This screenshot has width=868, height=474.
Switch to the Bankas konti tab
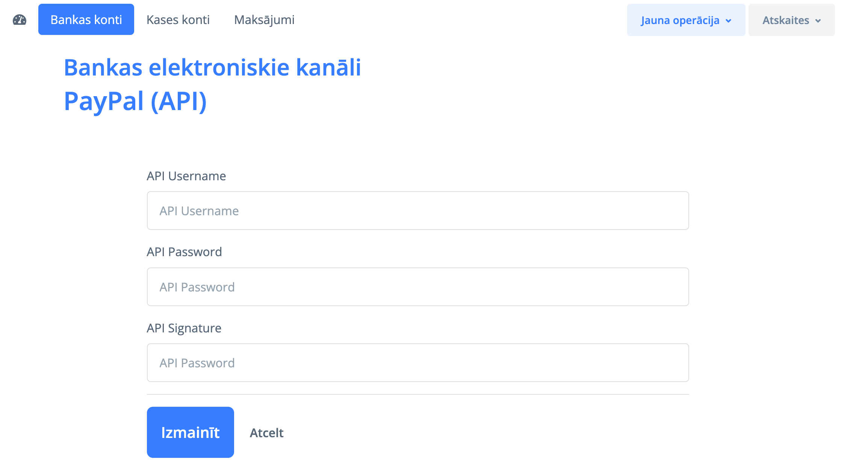[86, 20]
